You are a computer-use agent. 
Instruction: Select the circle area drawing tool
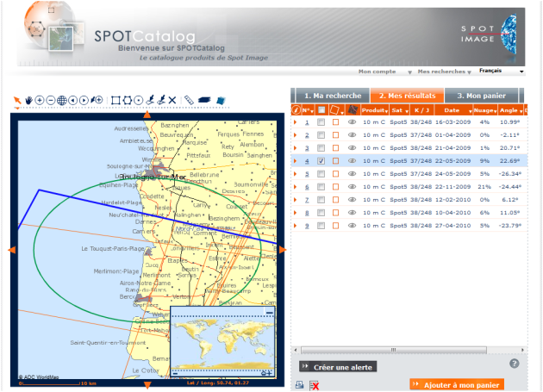(139, 101)
